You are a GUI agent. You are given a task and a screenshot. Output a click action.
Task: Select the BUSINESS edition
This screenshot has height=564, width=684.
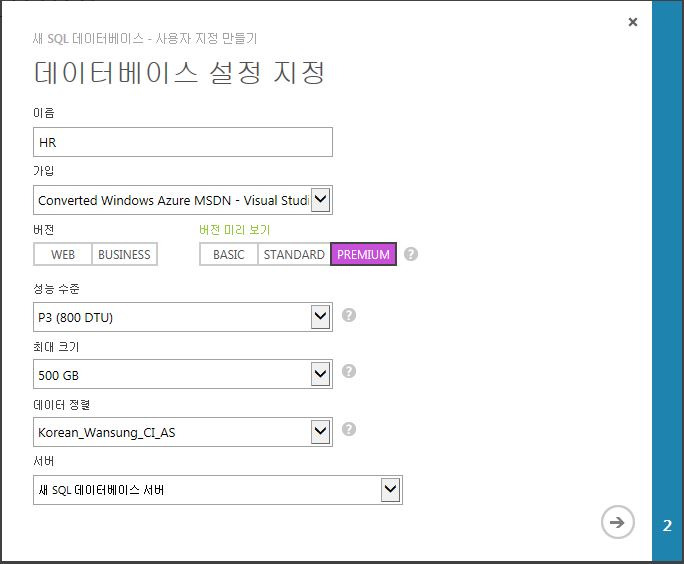124,254
